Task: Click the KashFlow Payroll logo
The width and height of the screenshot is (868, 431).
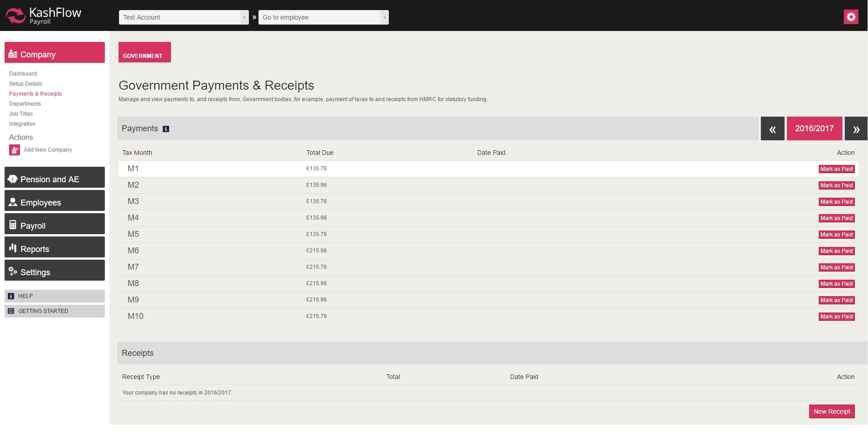Action: 44,15
